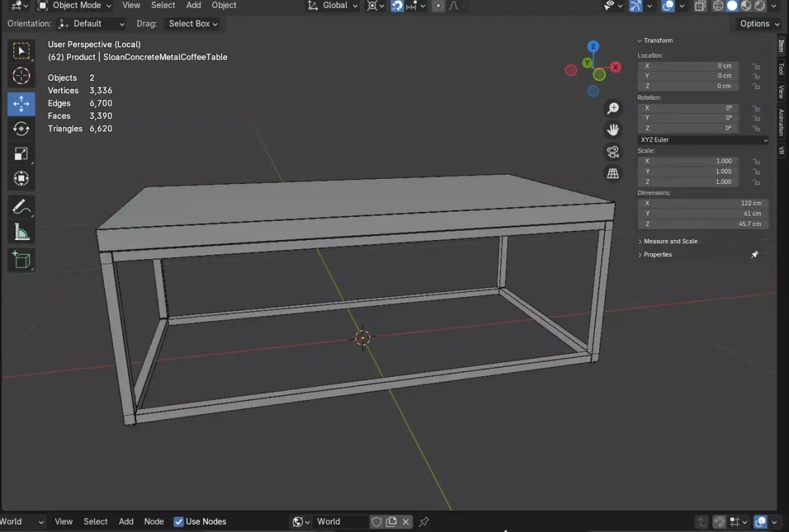Click the World fake user shield icon
Screen dimensions: 789x532
coord(377,521)
